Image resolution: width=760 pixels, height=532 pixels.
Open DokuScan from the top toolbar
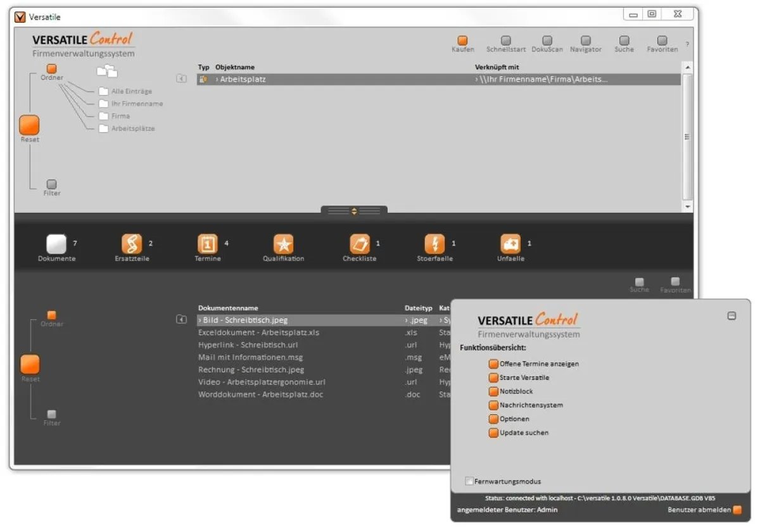point(547,41)
